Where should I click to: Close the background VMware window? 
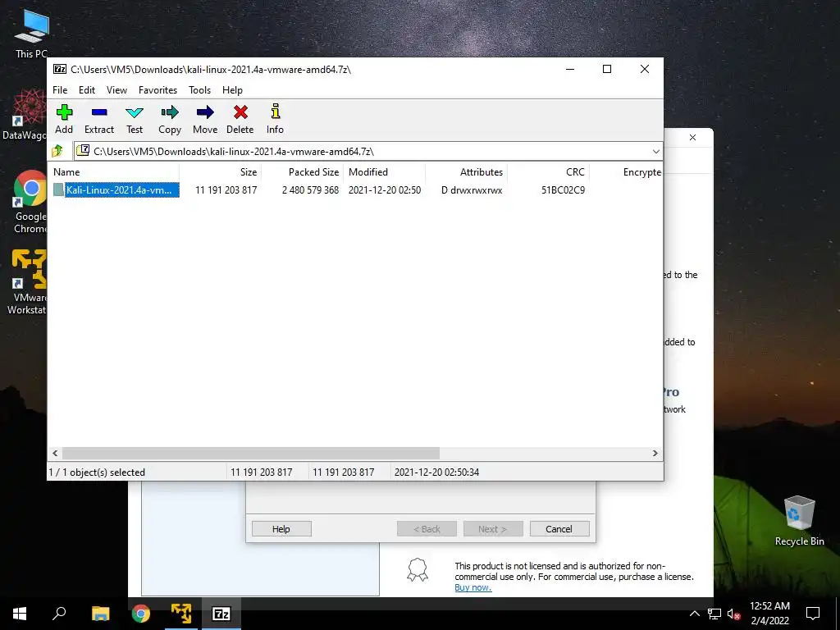point(692,138)
